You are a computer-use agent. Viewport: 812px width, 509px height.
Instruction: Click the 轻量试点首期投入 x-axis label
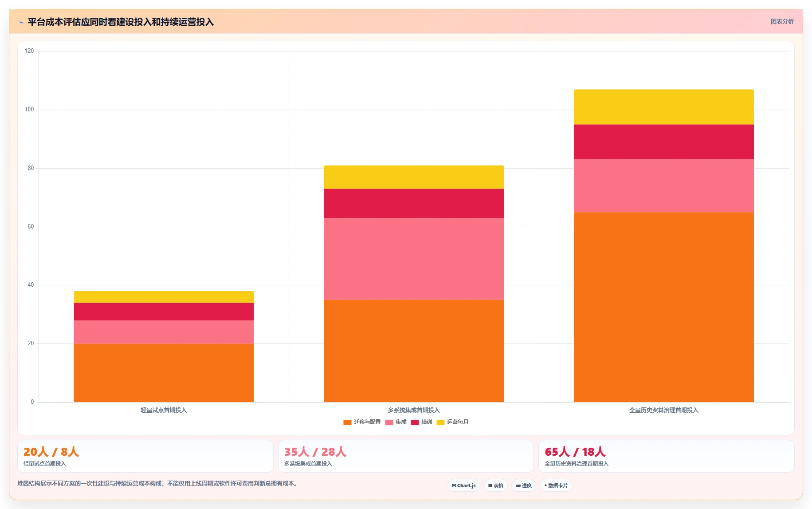pyautogui.click(x=164, y=410)
